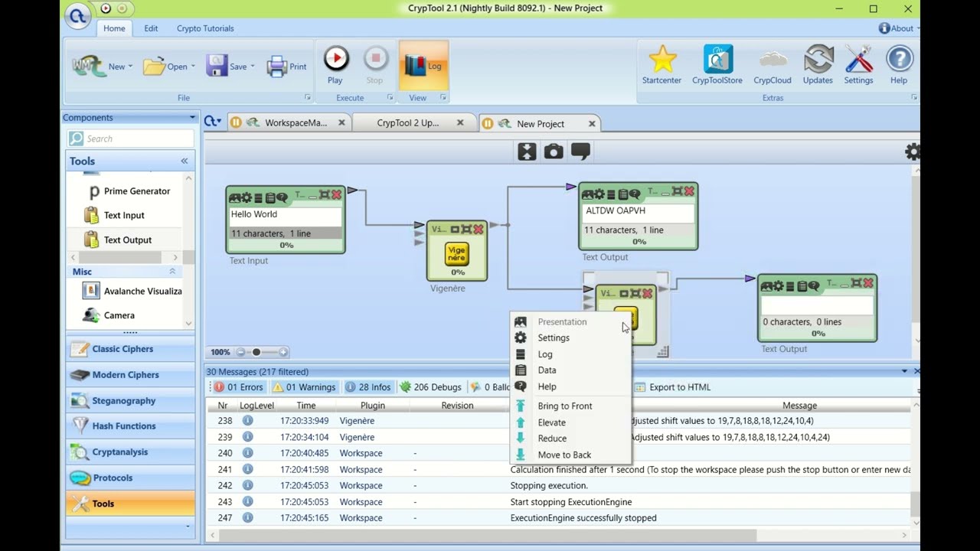Viewport: 980px width, 551px height.
Task: Switch to the WorkspaceMa... tab
Action: pos(288,123)
